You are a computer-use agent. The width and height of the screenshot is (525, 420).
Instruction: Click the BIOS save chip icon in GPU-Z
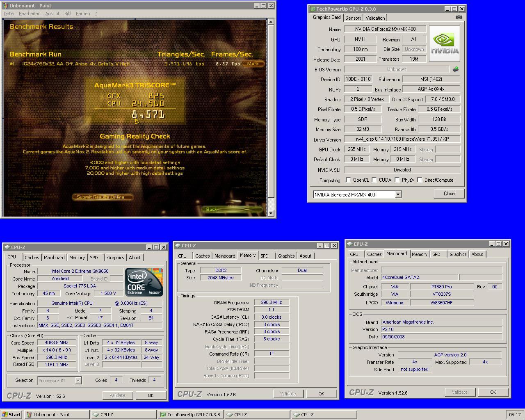[x=455, y=69]
